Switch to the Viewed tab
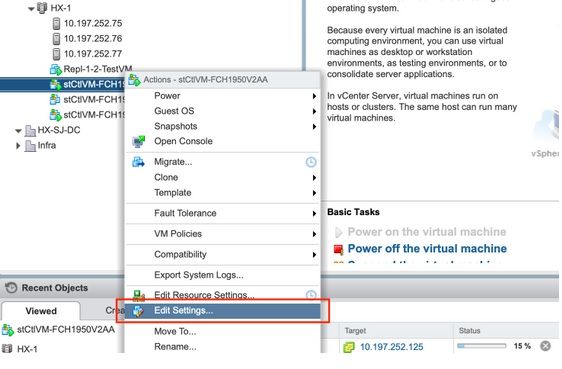This screenshot has height=369, width=562. (41, 311)
